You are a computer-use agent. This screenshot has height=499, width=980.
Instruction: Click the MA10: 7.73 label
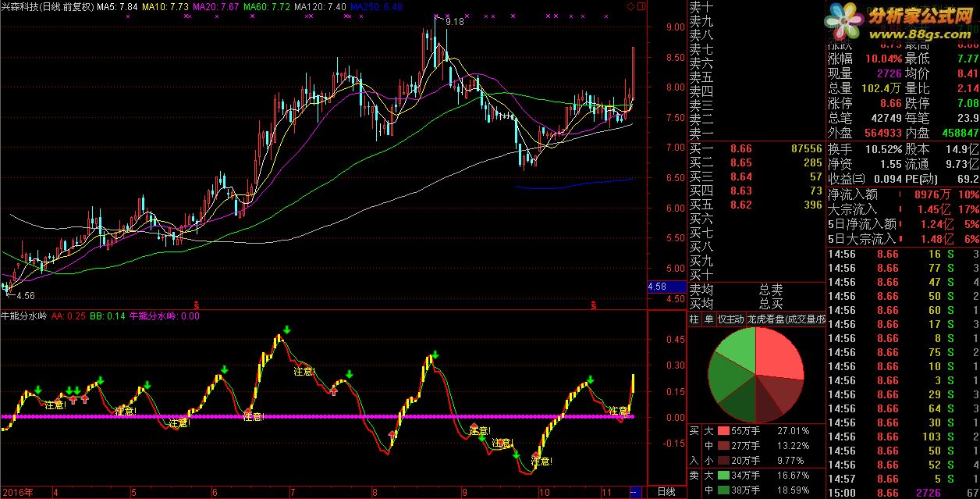[167, 6]
